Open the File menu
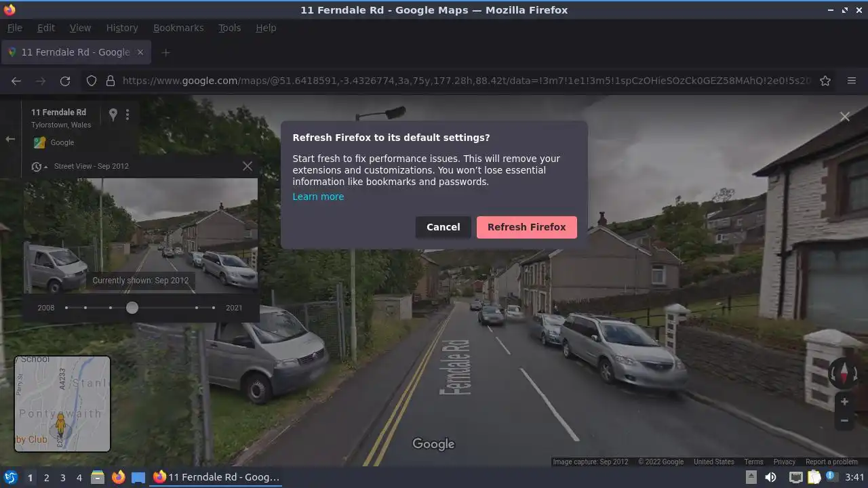Image resolution: width=868 pixels, height=488 pixels. [14, 28]
